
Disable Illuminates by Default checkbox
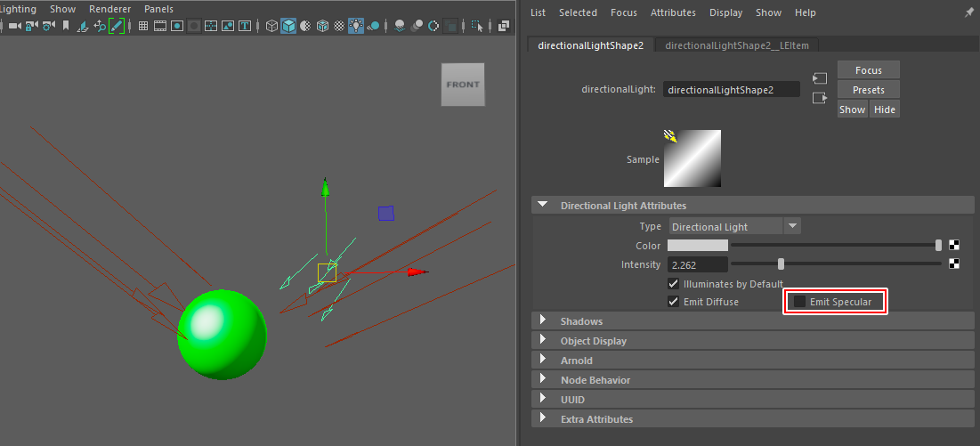click(x=674, y=284)
